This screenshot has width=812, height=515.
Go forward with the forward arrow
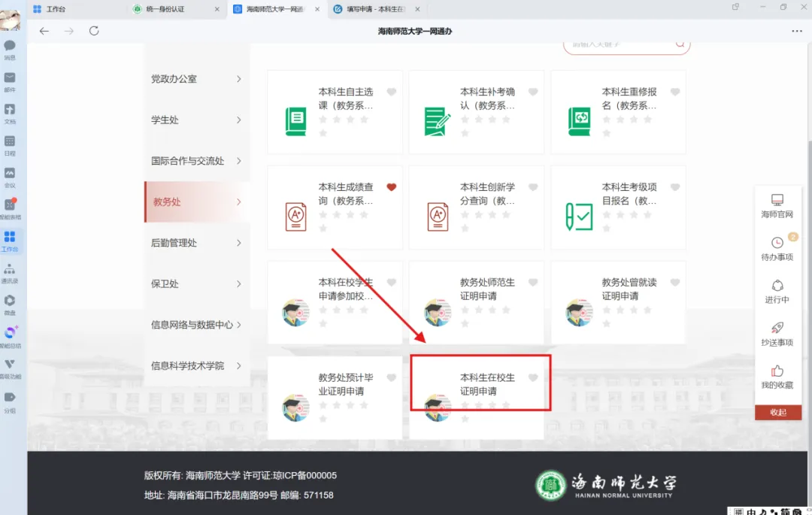(x=69, y=31)
